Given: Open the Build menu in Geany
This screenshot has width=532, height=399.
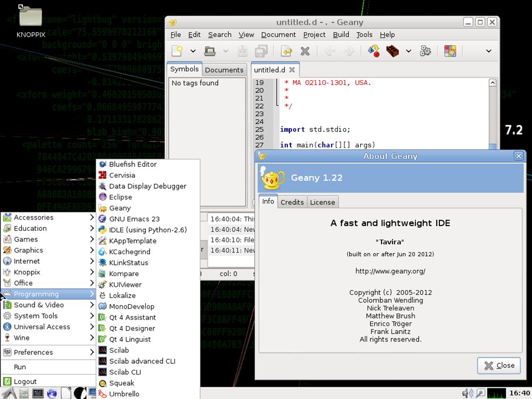Looking at the screenshot, I should [341, 35].
